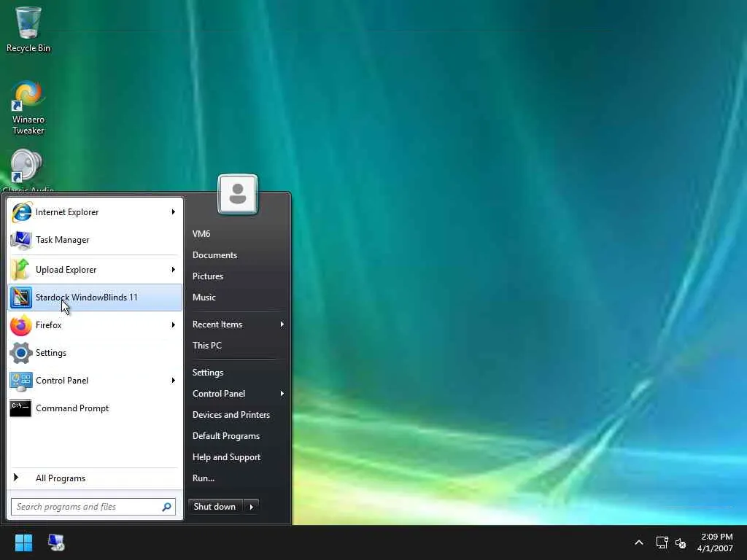Click the Upload Explorer folder icon

tap(21, 270)
